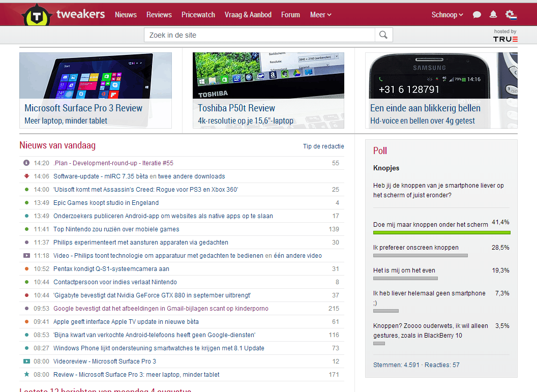The image size is (537, 392).
Task: Open 'Een einde aan blikkerig bellen' thumbnail
Action: click(441, 91)
